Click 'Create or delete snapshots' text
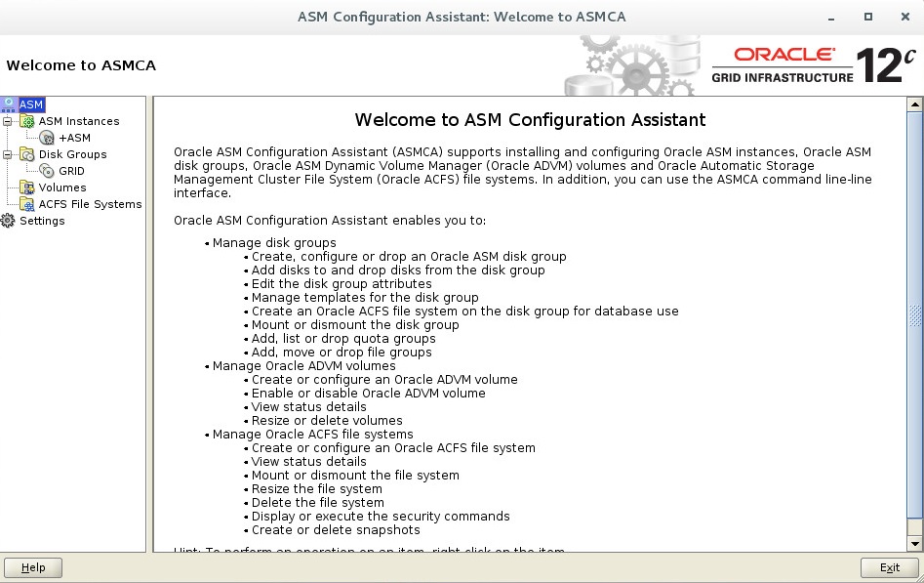The image size is (924, 583). coord(336,530)
